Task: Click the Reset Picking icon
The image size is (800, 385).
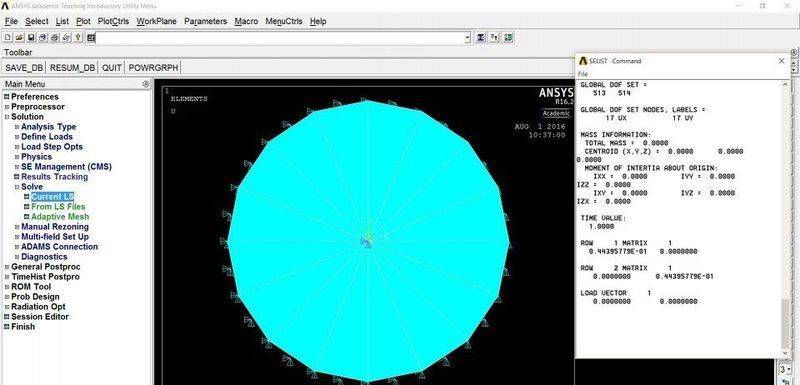Action: (x=494, y=38)
